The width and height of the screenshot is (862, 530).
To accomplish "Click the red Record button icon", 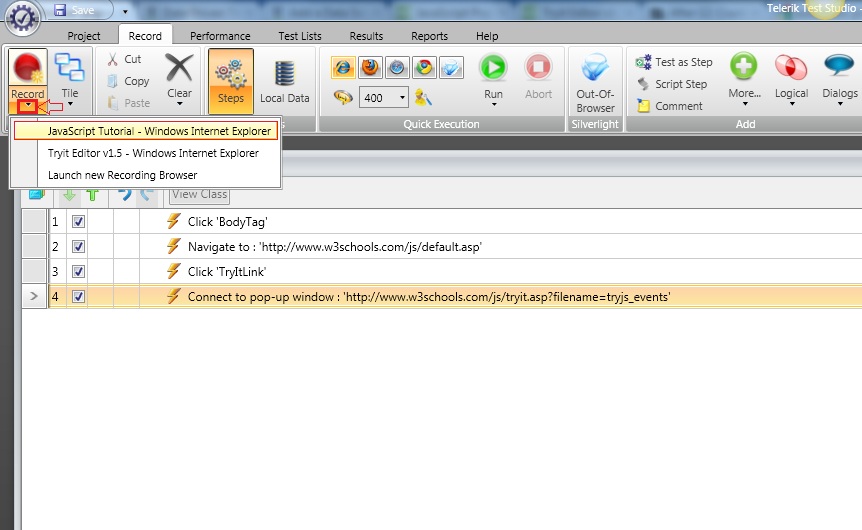I will (x=27, y=68).
